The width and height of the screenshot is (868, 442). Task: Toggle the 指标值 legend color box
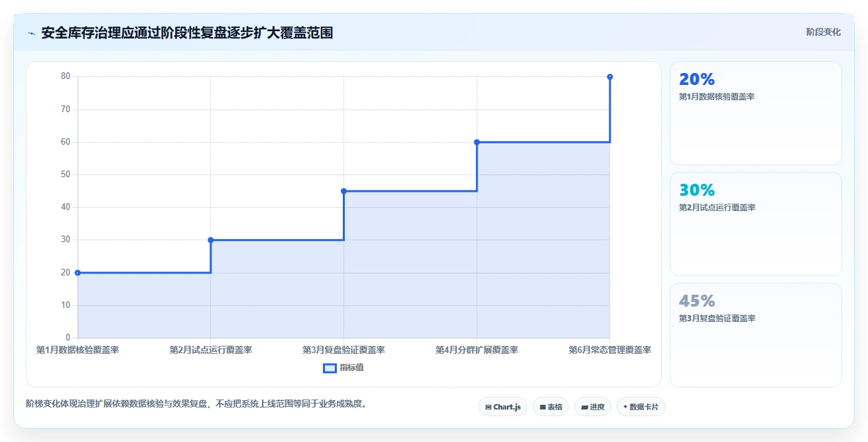tap(330, 368)
